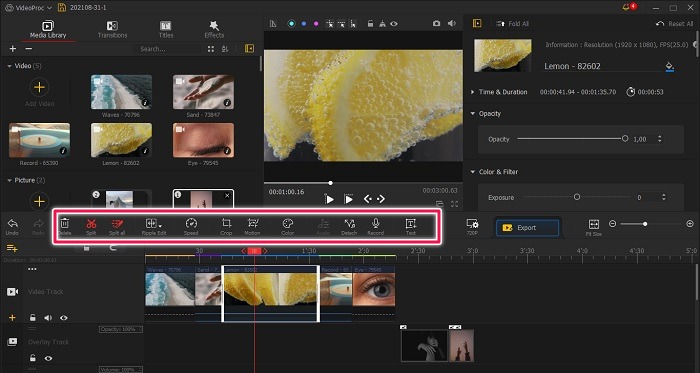Add a Text title with Text tool
The height and width of the screenshot is (373, 700).
point(411,226)
